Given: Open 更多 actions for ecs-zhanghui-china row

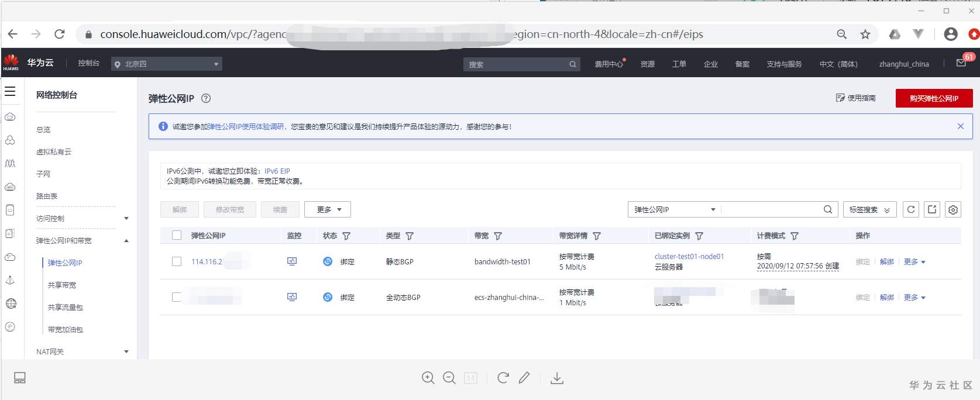Looking at the screenshot, I should point(914,297).
